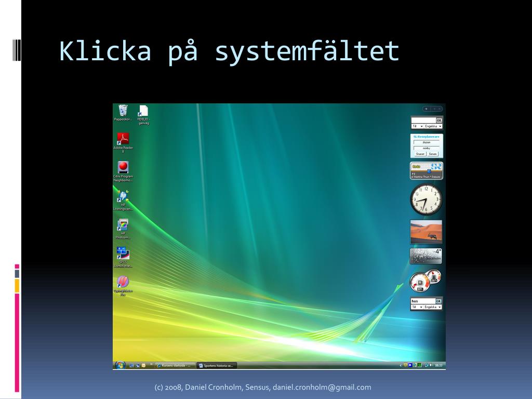Screen dimensions: 532x399
Task: Click Snarast button in SL Reseplanerare
Action: [x=420, y=154]
